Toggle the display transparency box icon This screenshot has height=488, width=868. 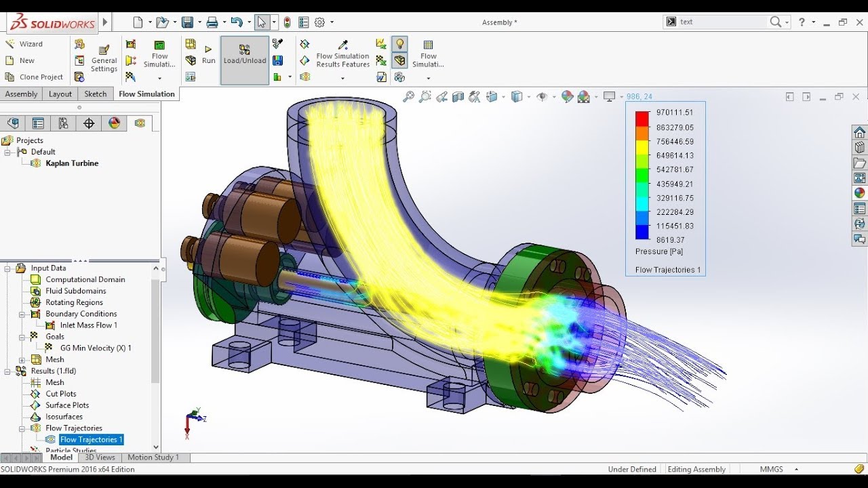pyautogui.click(x=400, y=60)
